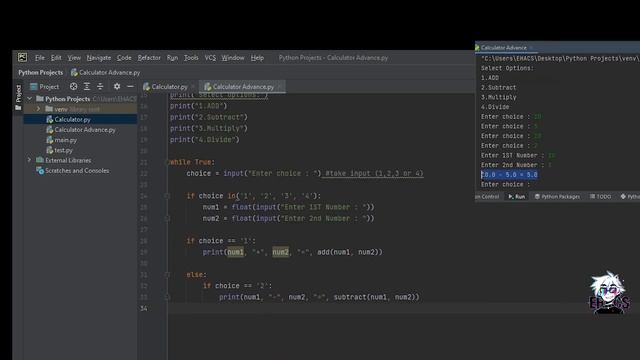Click line number 34 in editor gutter

[144, 309]
